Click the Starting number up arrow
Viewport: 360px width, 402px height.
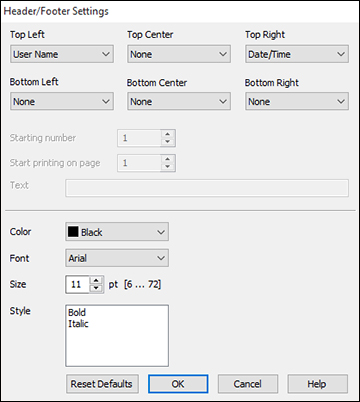tap(168, 134)
